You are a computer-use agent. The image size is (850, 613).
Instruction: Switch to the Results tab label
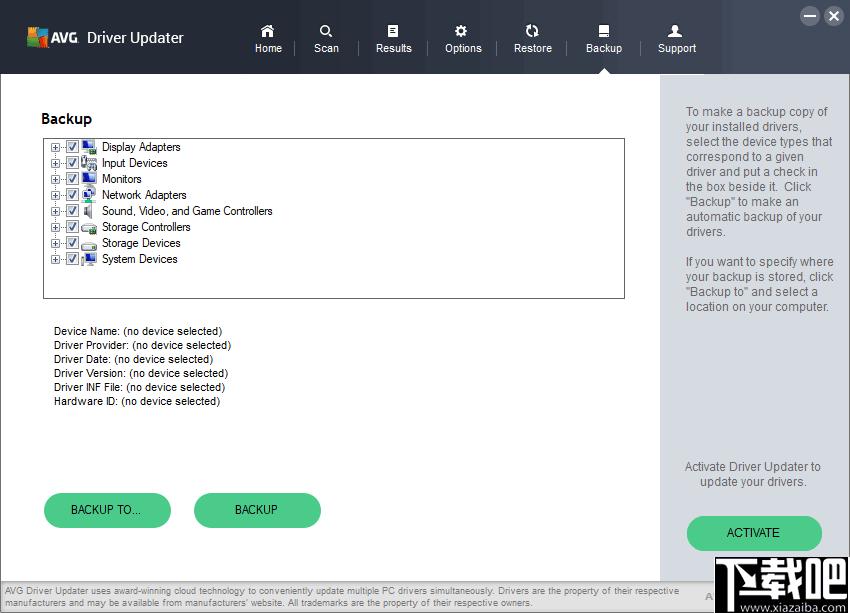tap(394, 48)
